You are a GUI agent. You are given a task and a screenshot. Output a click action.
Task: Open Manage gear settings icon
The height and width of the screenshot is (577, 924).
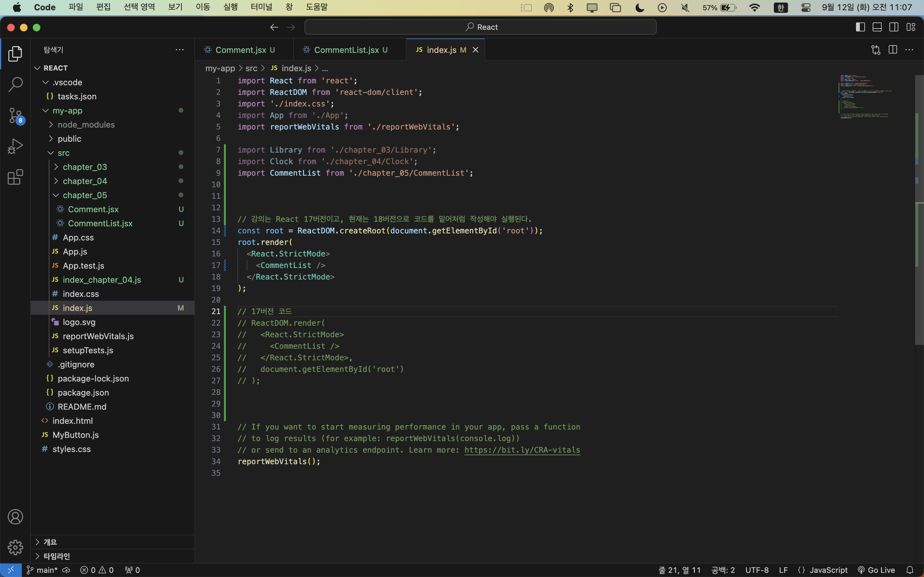15,547
